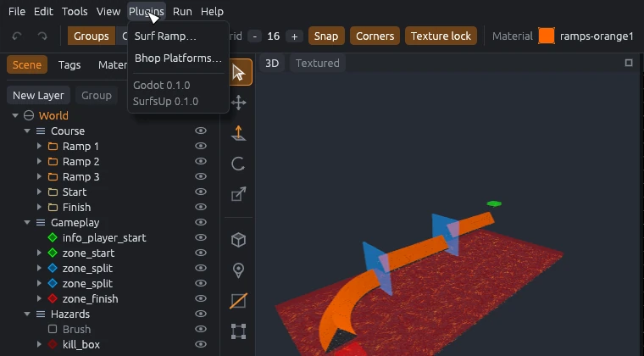
Task: Click the info_player_start green diamond icon
Action: [53, 237]
